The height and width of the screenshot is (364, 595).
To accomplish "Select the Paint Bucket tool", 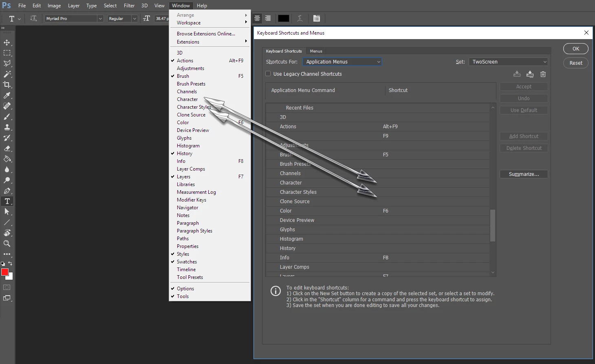I will click(7, 159).
